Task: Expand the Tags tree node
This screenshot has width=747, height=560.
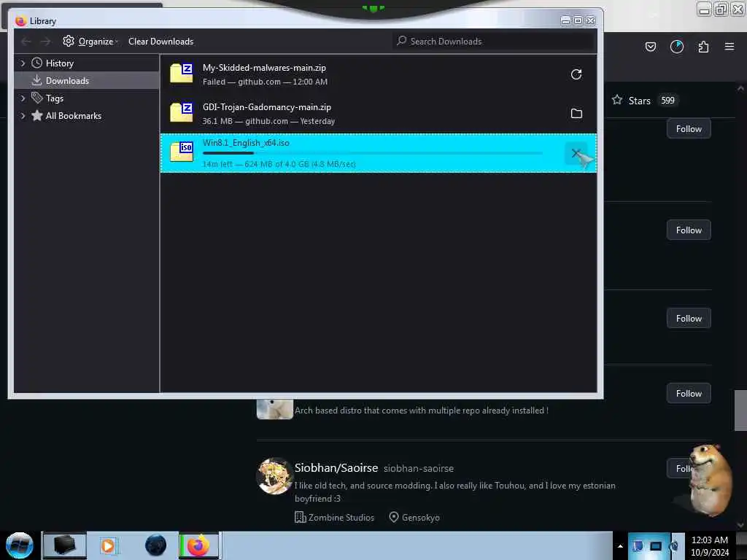Action: pyautogui.click(x=23, y=98)
